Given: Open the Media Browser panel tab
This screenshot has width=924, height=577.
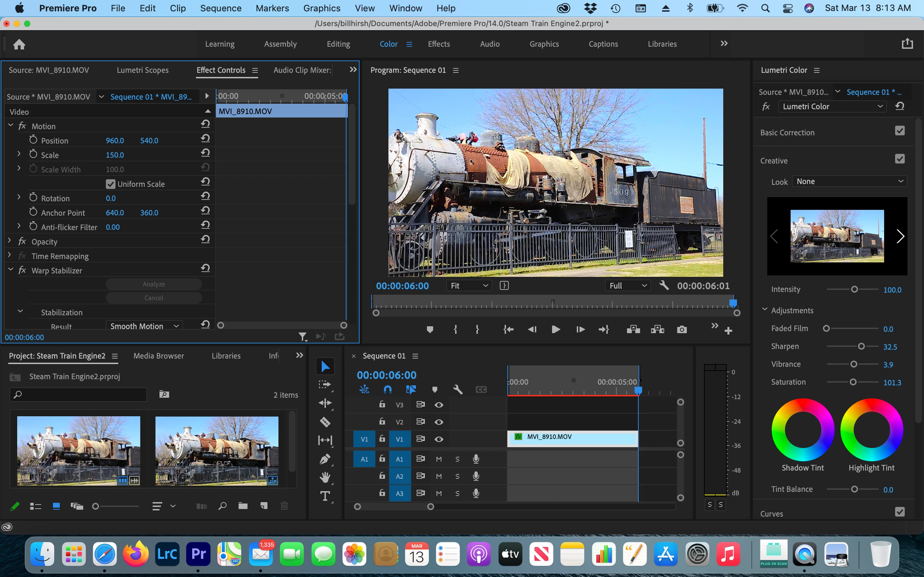Looking at the screenshot, I should 158,356.
